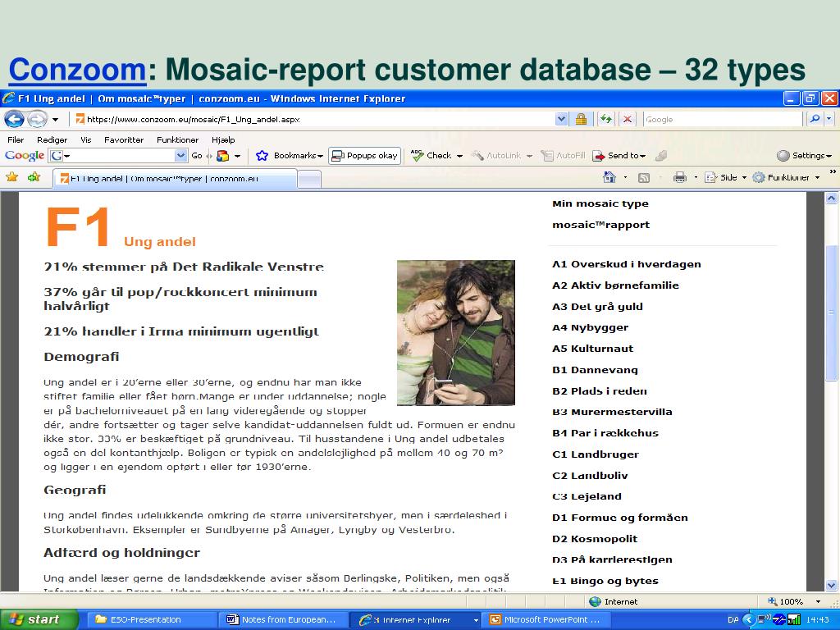
Task: Select the F1 Ung andel browser tab
Action: pos(175,178)
